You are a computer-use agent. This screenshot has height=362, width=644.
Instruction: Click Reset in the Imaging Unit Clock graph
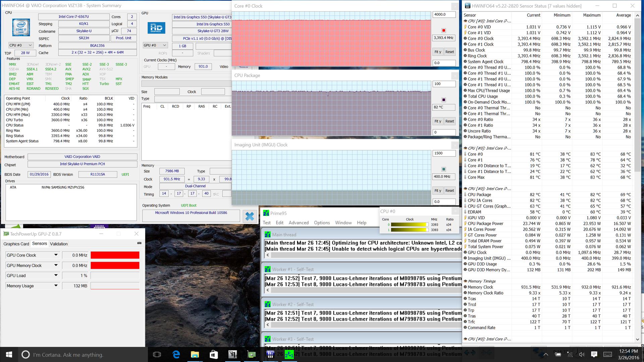[x=449, y=191]
